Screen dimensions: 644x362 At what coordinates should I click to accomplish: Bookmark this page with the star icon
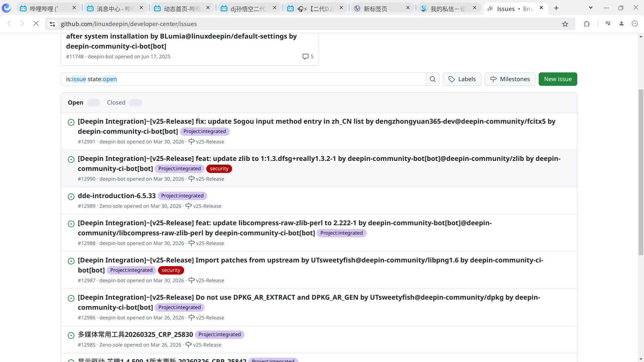click(x=565, y=24)
